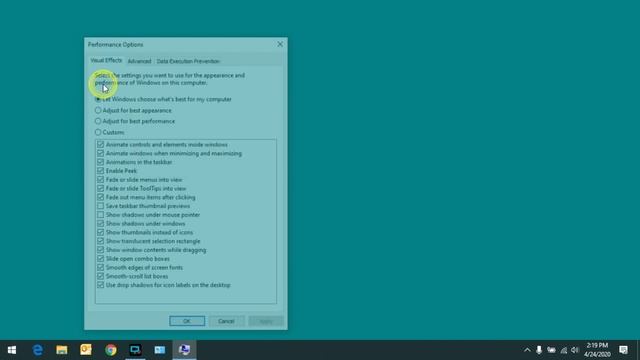
Task: Open the clock showing 2:19 PM
Action: (x=597, y=350)
